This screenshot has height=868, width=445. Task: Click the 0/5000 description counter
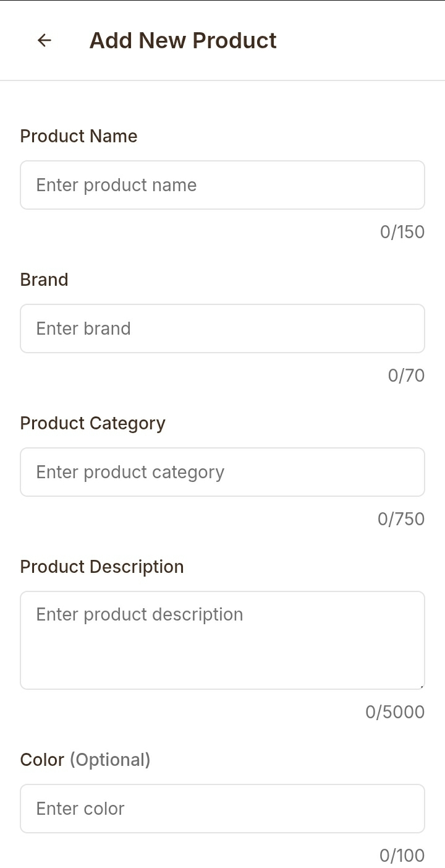(395, 712)
